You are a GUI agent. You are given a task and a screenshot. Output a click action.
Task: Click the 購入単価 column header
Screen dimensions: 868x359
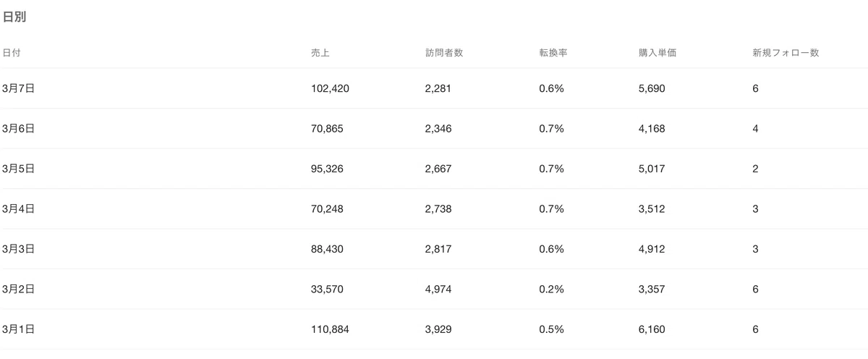pos(657,53)
